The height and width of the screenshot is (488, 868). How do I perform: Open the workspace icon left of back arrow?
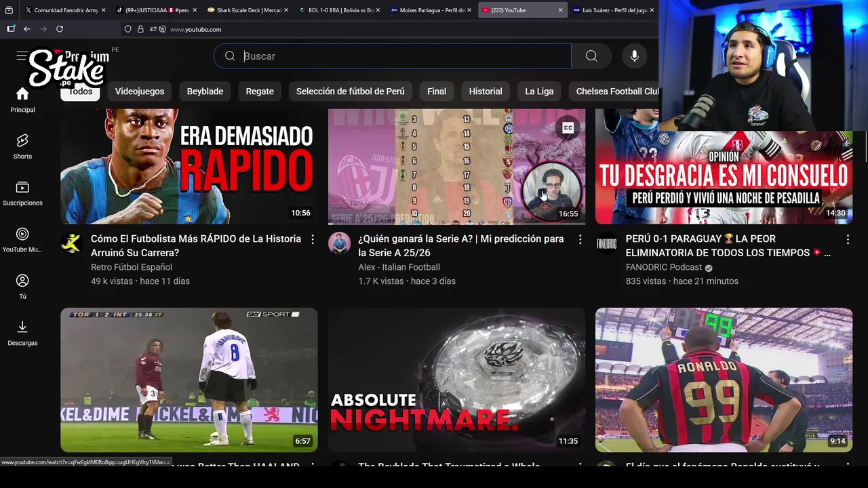click(x=11, y=29)
